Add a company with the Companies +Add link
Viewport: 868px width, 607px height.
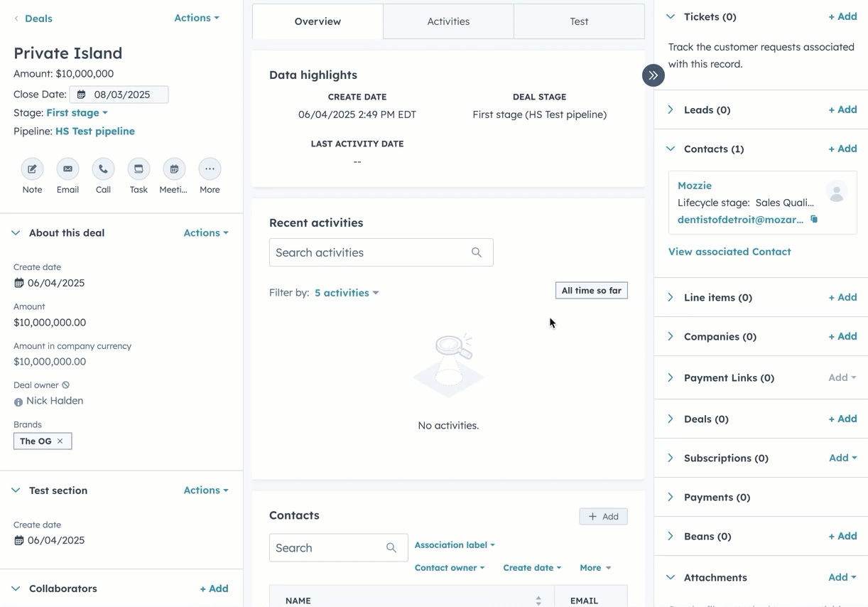point(842,336)
